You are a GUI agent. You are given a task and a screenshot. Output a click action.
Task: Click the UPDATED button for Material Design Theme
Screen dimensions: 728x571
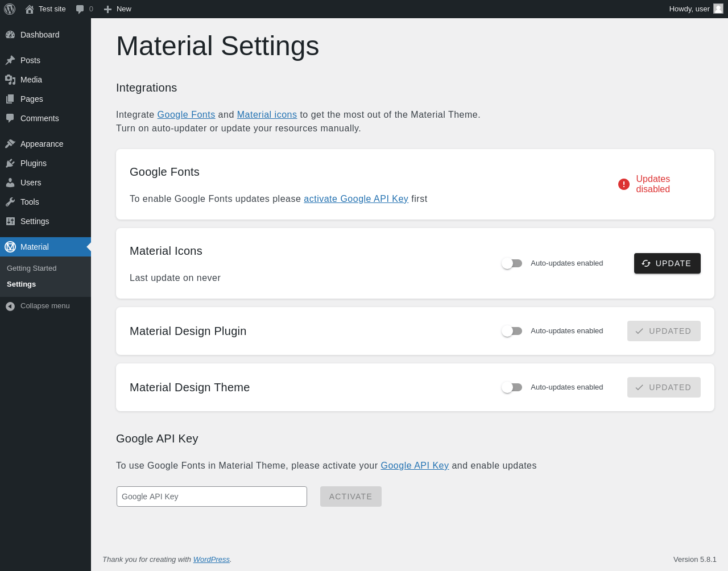(664, 387)
